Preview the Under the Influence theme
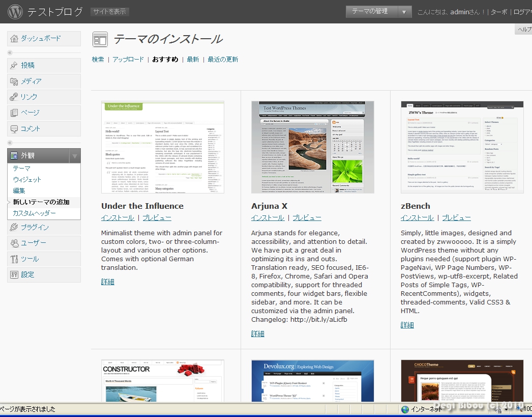 [x=157, y=218]
